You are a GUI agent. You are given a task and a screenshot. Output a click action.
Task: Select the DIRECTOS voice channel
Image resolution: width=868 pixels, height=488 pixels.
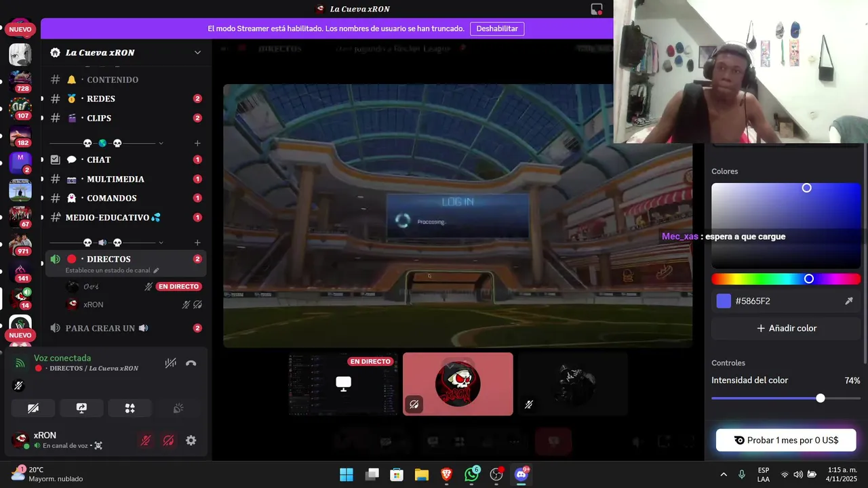(x=125, y=263)
